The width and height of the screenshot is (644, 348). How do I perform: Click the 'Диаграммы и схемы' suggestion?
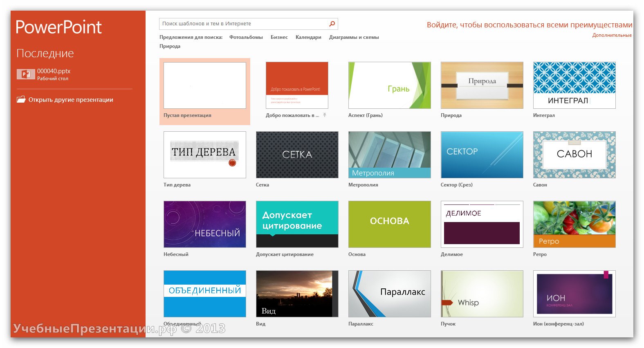click(x=354, y=37)
